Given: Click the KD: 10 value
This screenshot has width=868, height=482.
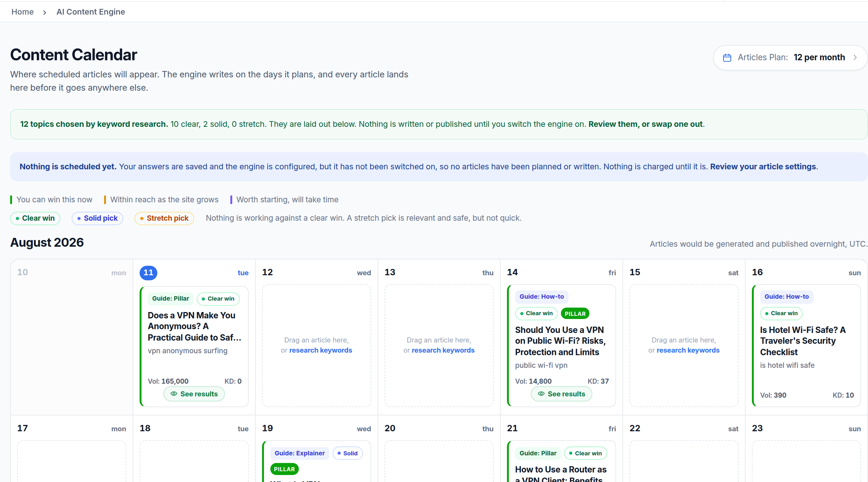Looking at the screenshot, I should tap(843, 395).
